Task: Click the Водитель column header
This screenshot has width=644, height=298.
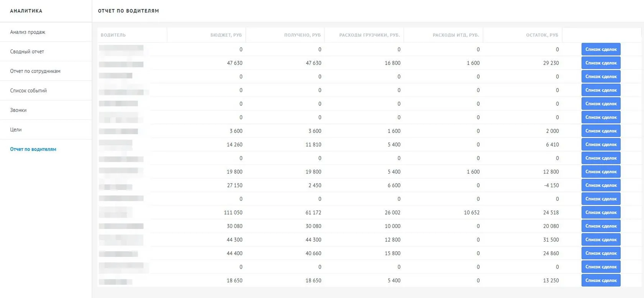Action: point(113,35)
